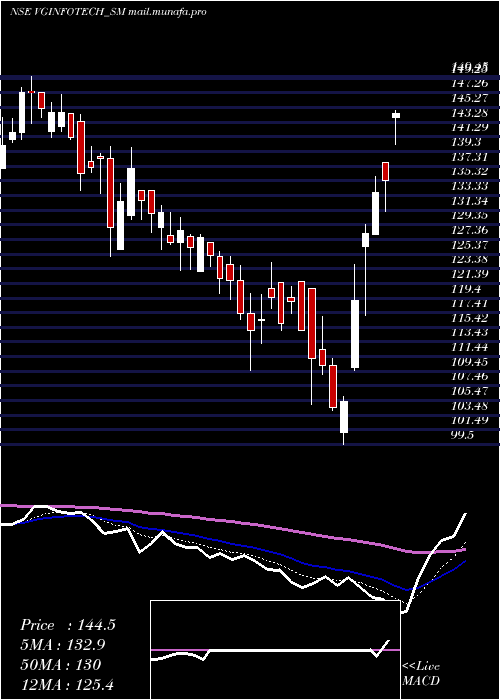This screenshot has width=500, height=700.
Task: Click the 103.48 price axis label
Action: [x=470, y=407]
